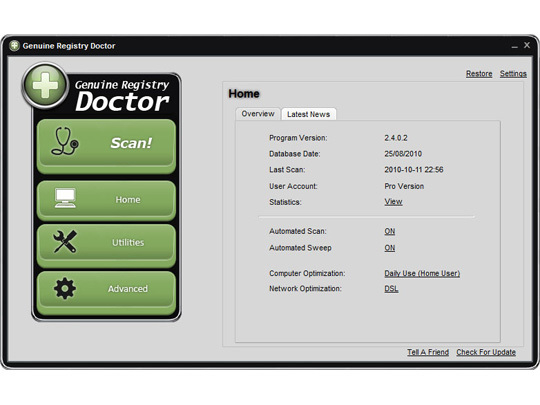The width and height of the screenshot is (540, 405).
Task: Click the Database Date: label
Action: 294,154
